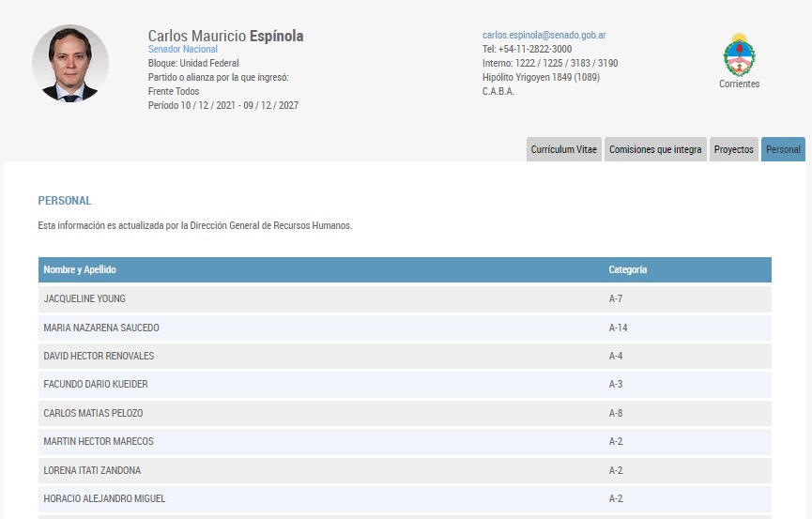Open the Curriculum Vitae tab

[x=563, y=149]
